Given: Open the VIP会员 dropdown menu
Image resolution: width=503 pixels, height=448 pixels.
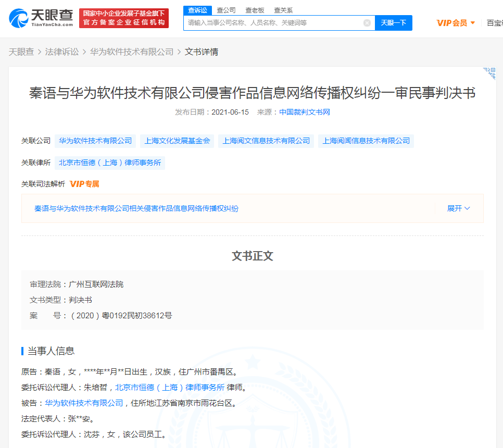Looking at the screenshot, I should click(456, 23).
